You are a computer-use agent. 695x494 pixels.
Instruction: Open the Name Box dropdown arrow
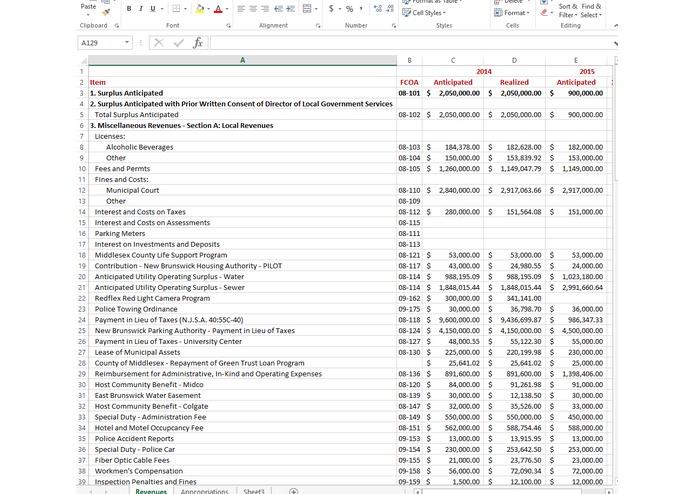pyautogui.click(x=127, y=43)
